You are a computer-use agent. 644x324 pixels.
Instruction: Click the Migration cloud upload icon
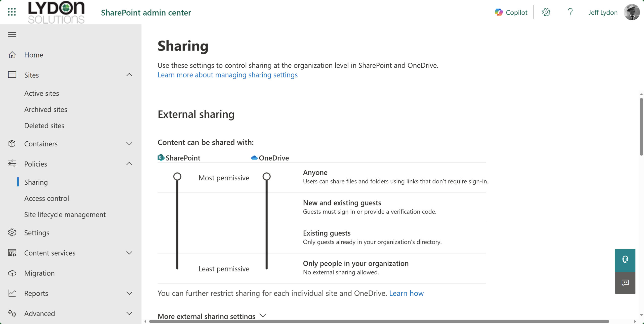tap(12, 273)
